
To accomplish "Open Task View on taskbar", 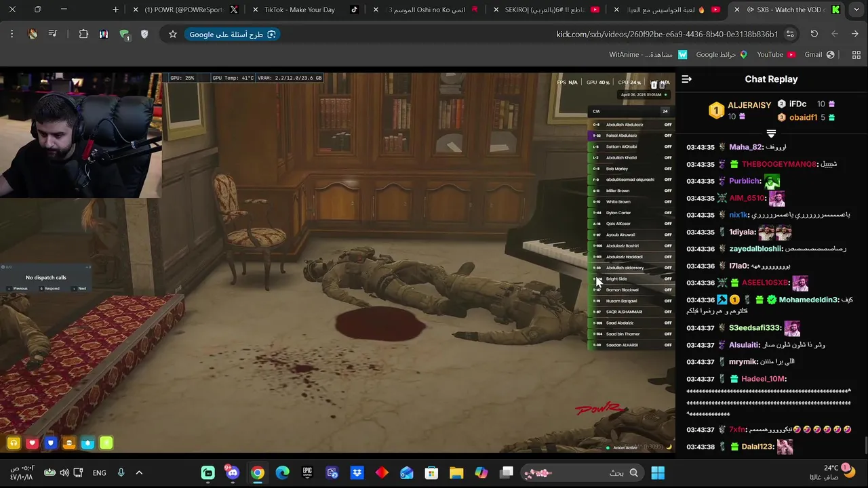I will [x=507, y=472].
